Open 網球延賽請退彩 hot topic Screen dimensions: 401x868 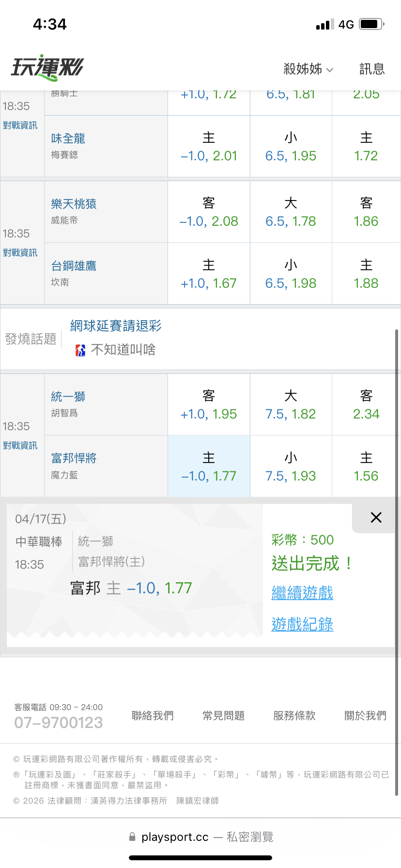116,326
